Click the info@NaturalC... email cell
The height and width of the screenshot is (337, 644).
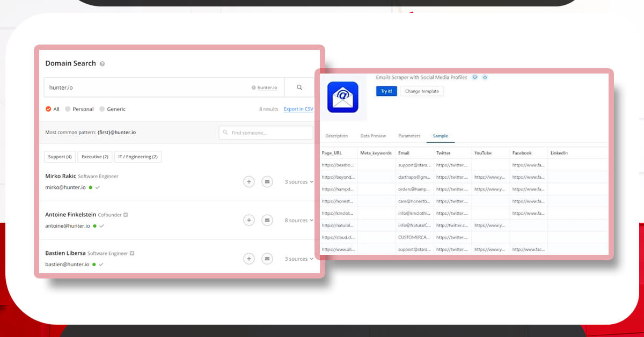coord(414,225)
